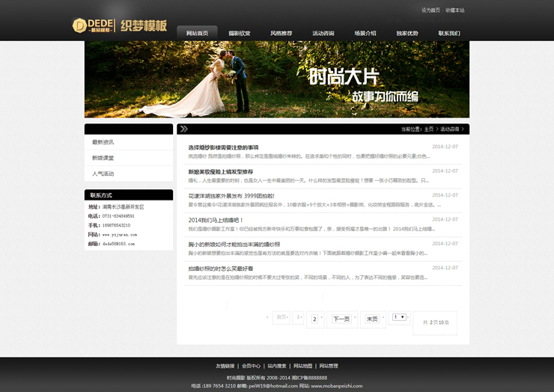Go to 风格推荐 in the navigation bar

(281, 34)
